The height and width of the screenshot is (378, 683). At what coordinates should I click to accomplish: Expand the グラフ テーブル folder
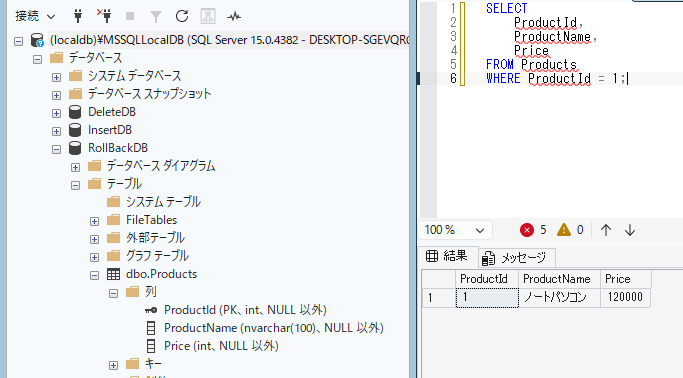click(94, 257)
